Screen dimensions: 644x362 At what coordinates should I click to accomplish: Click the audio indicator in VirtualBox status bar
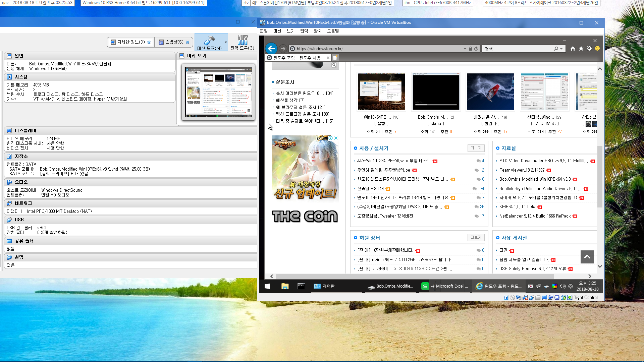click(519, 297)
